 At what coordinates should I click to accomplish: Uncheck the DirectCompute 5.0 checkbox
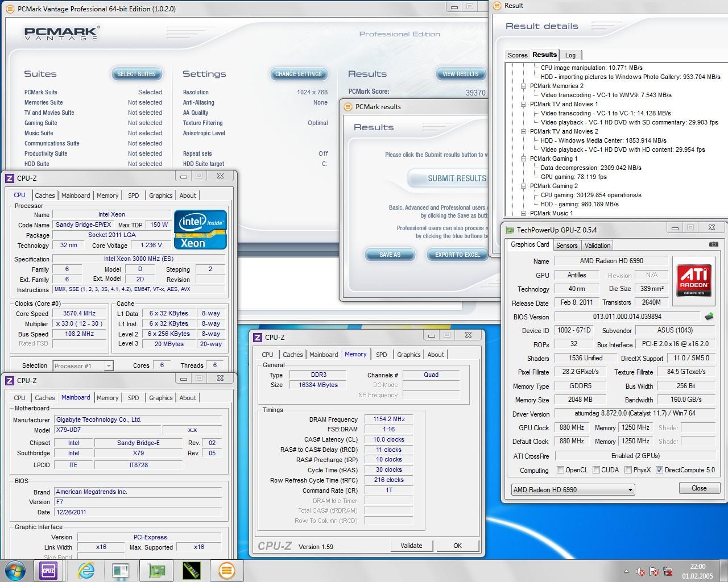point(659,470)
